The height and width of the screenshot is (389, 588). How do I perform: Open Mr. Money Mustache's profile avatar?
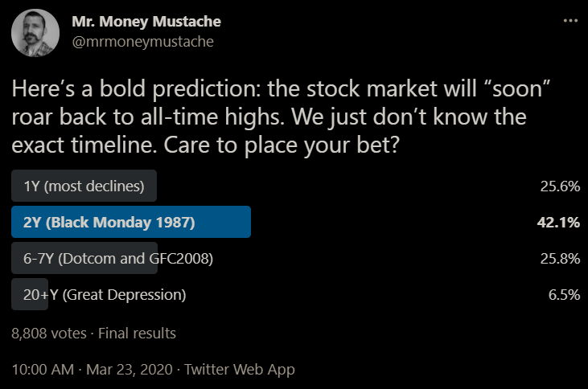34,35
